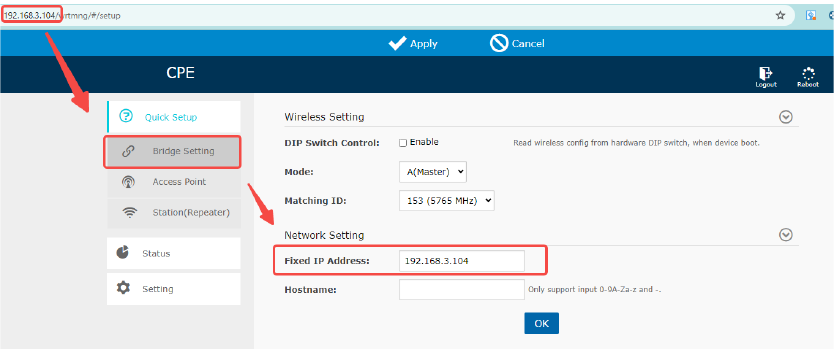
Task: Select Bridge Setting in sidebar
Action: click(174, 152)
